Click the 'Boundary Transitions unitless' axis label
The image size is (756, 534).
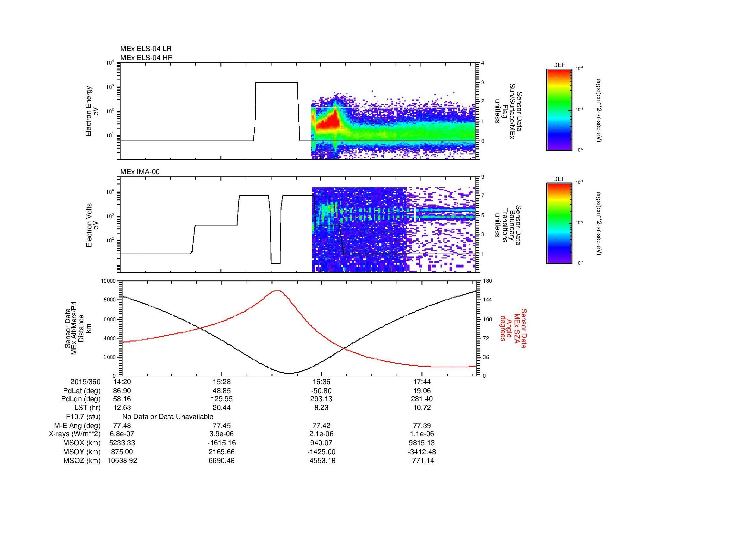coord(508,225)
